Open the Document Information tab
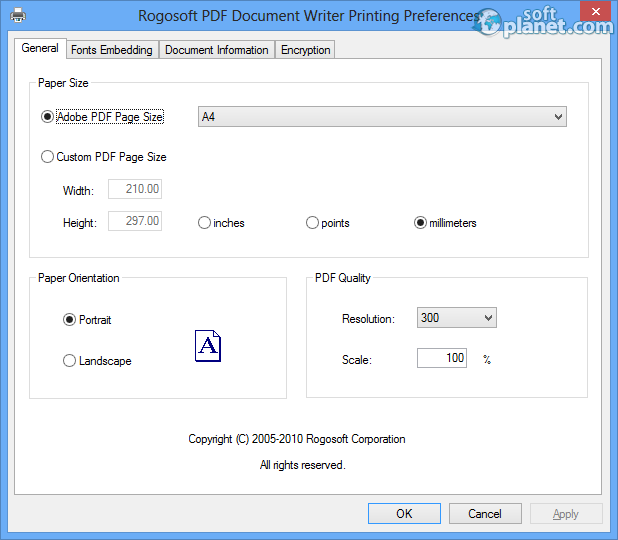 tap(216, 50)
